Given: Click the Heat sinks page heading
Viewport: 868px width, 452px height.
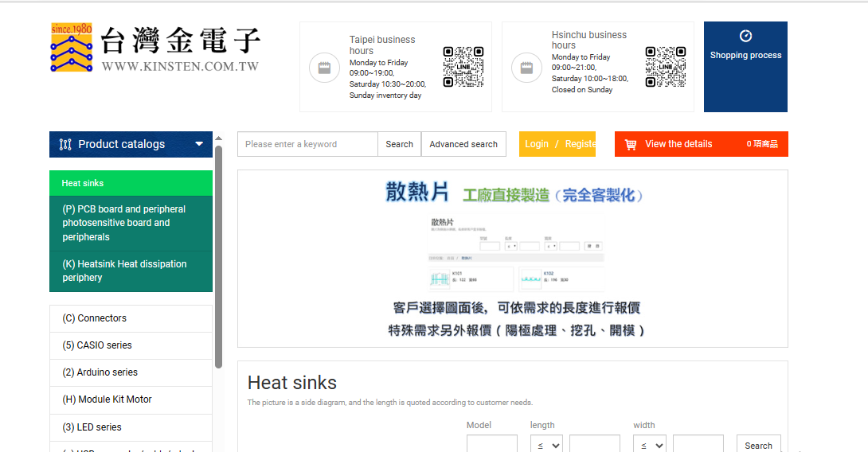Looking at the screenshot, I should (291, 383).
